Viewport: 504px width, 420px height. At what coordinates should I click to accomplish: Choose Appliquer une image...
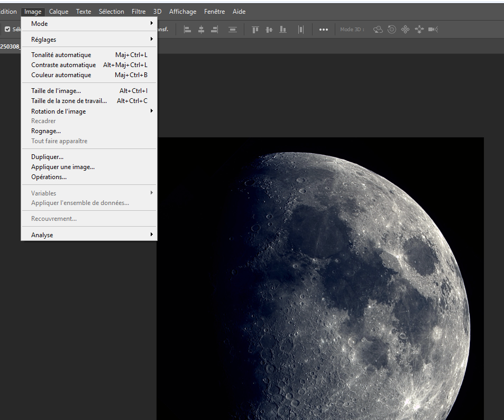pyautogui.click(x=89, y=167)
